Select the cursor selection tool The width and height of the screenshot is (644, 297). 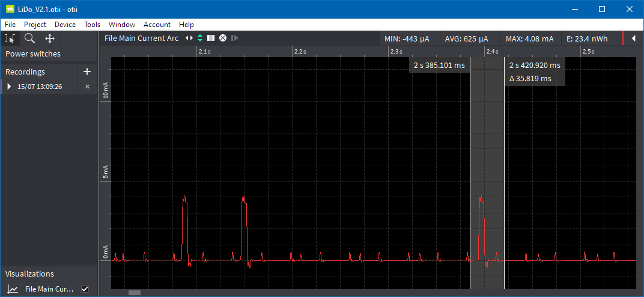[x=10, y=38]
